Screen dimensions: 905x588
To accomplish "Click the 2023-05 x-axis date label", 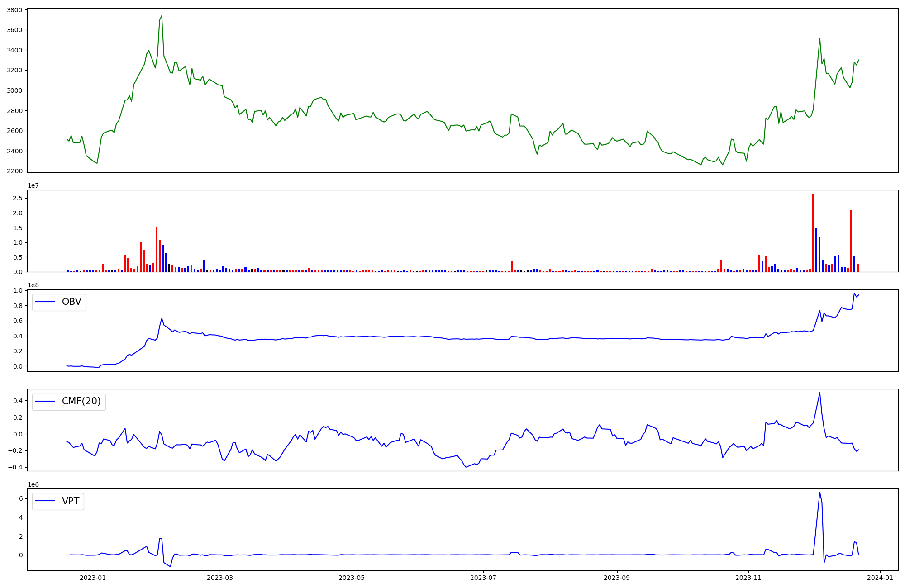I will coord(352,578).
